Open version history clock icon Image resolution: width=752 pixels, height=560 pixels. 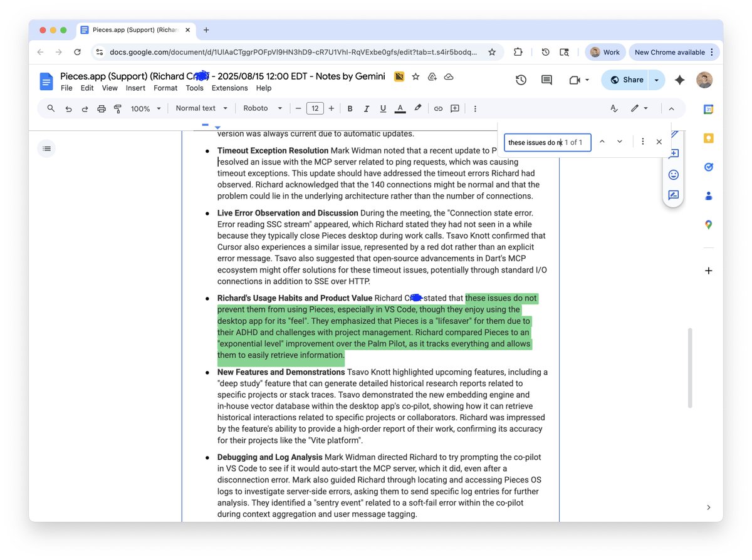click(x=521, y=80)
